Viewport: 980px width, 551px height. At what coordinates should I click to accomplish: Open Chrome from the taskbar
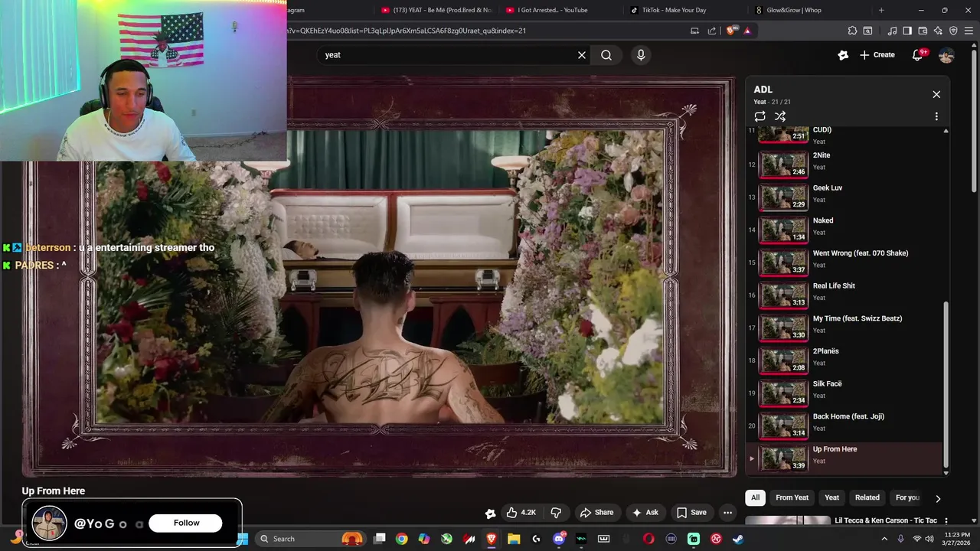[x=401, y=539]
